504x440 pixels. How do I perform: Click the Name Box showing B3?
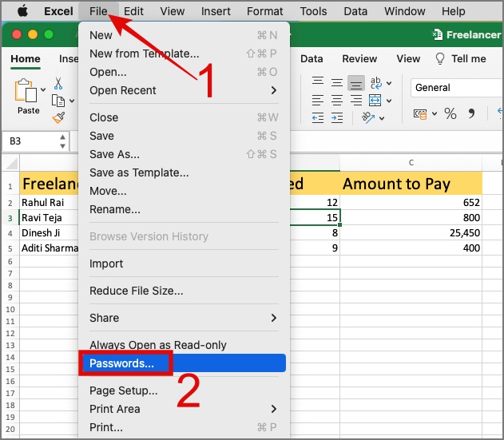point(30,141)
